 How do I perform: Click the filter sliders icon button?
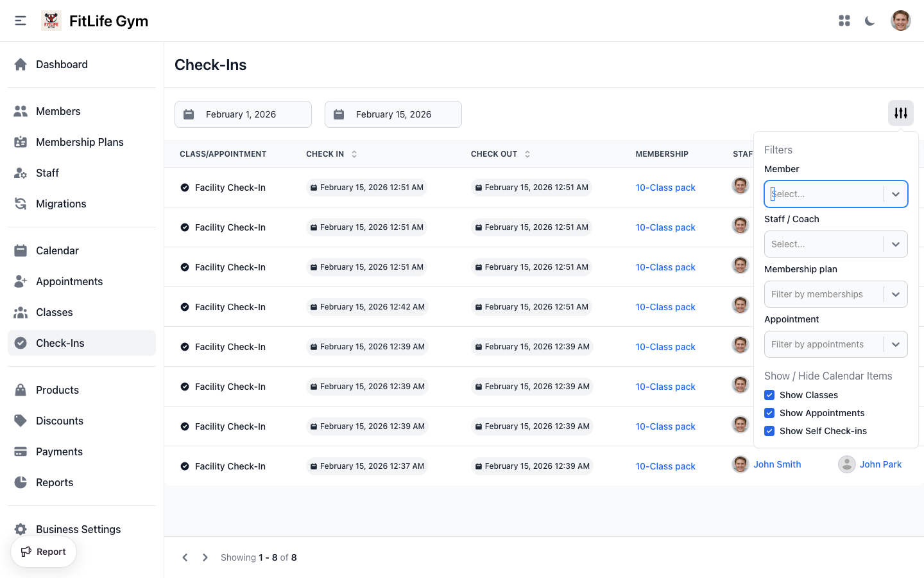900,113
